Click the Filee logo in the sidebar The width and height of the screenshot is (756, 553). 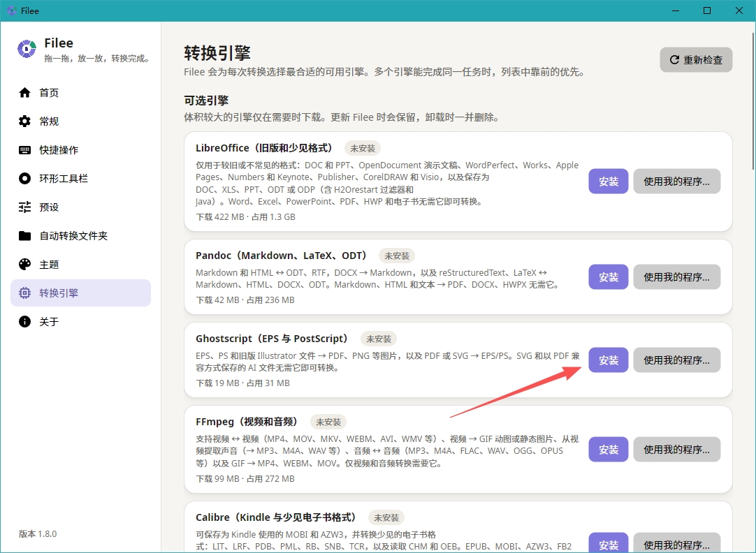(27, 49)
